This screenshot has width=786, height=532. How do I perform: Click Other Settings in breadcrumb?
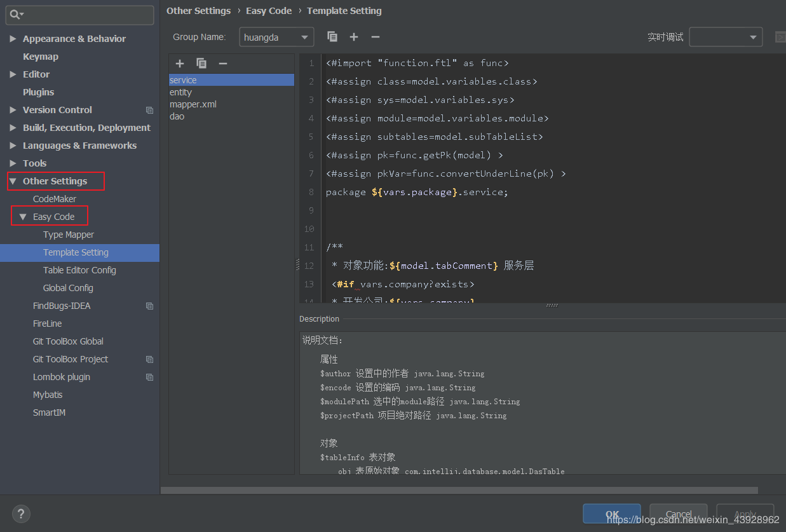198,11
